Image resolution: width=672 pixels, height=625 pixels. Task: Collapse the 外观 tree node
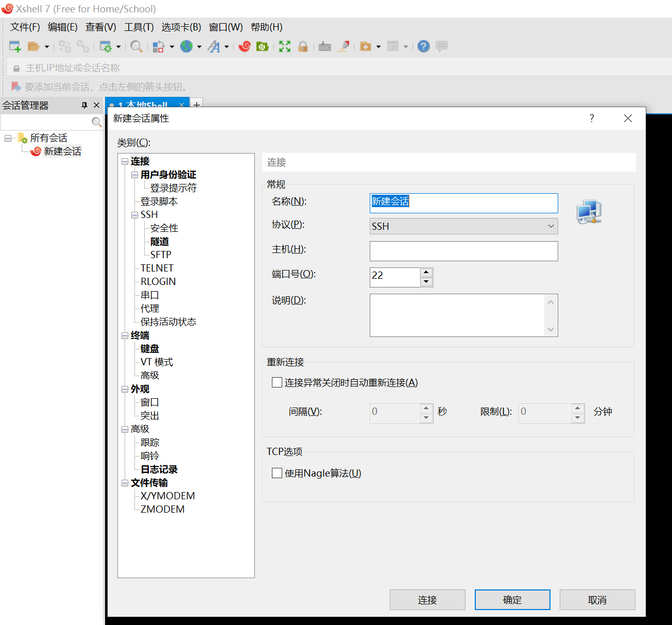(x=125, y=389)
